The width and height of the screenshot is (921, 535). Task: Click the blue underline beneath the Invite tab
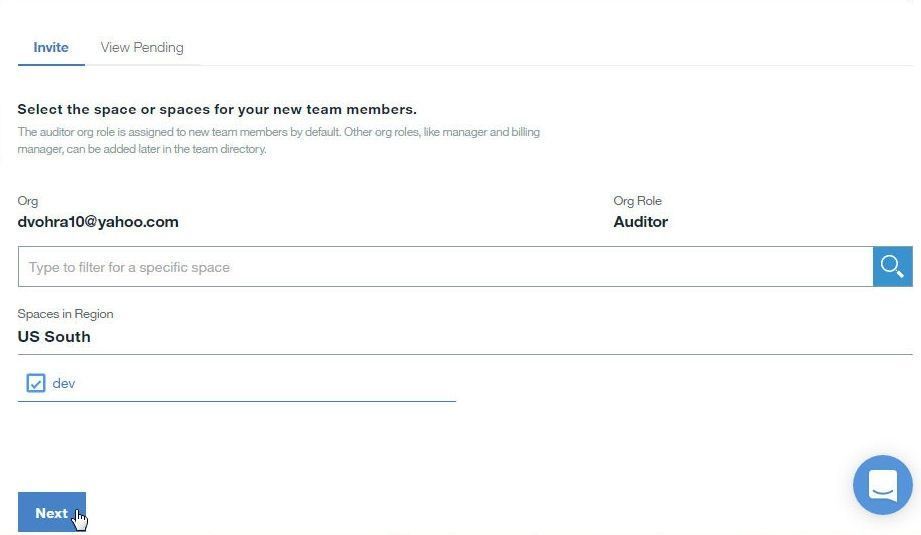(x=51, y=64)
